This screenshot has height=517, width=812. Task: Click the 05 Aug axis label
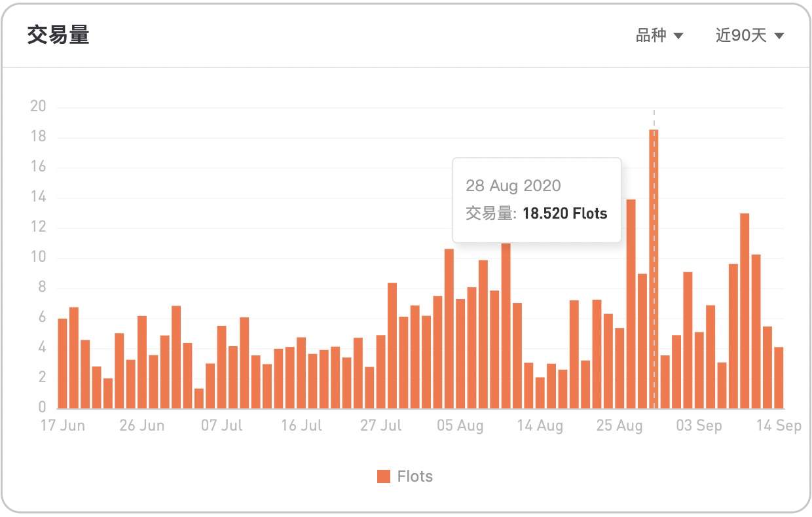pos(460,426)
